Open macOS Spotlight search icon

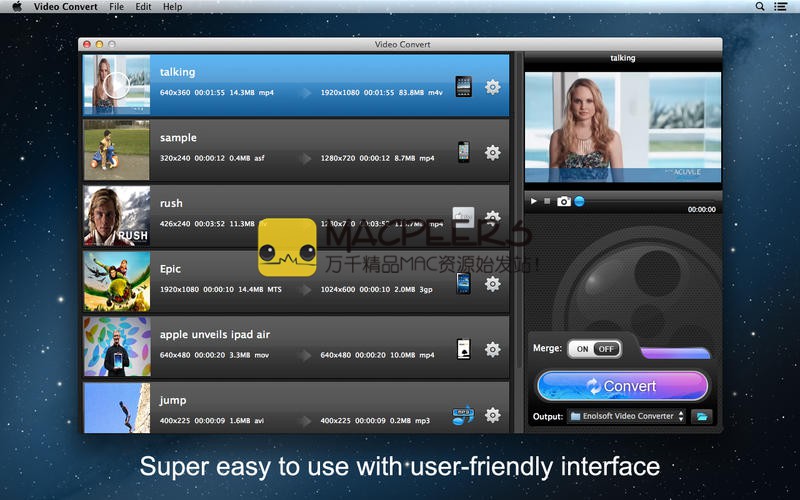pyautogui.click(x=760, y=7)
